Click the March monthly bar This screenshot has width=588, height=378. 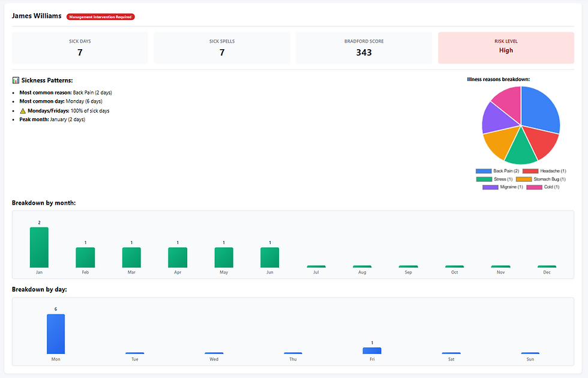[131, 257]
